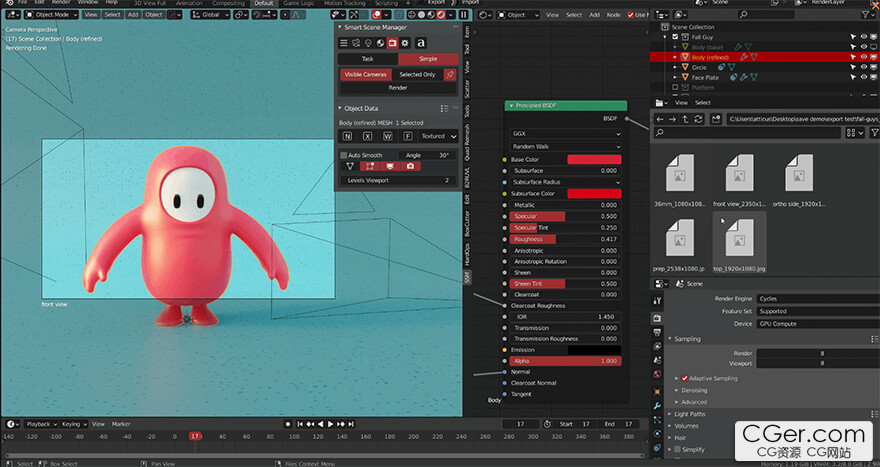880x467 pixels.
Task: Select the Simple mode button
Action: click(x=428, y=58)
